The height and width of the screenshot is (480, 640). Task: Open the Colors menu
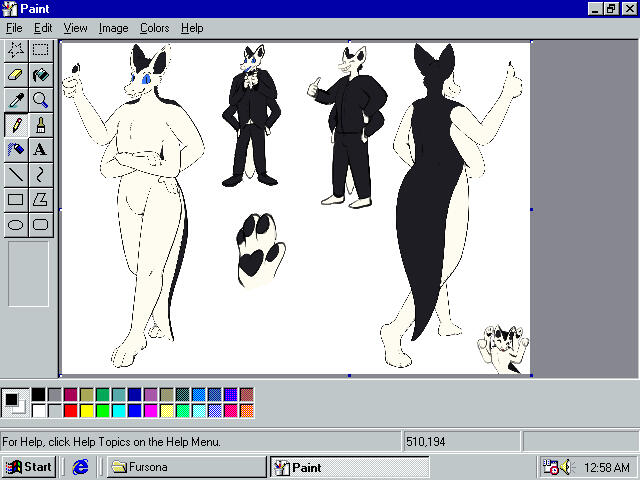coord(154,28)
